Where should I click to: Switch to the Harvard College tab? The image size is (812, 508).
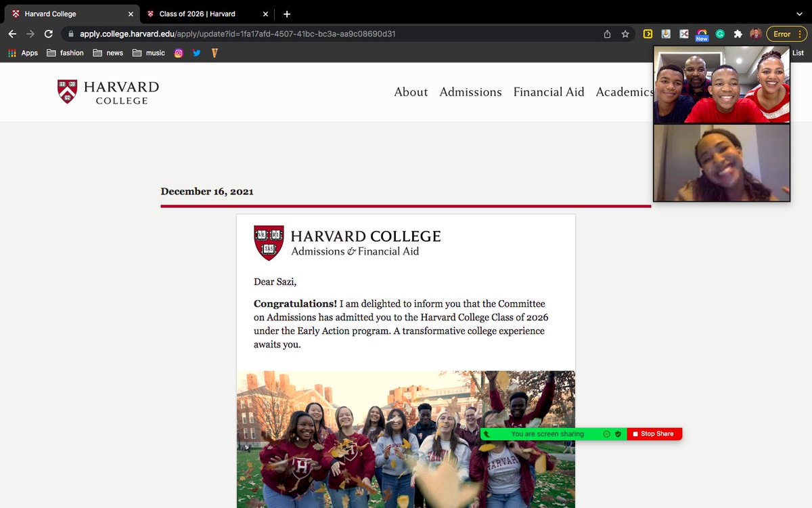71,14
